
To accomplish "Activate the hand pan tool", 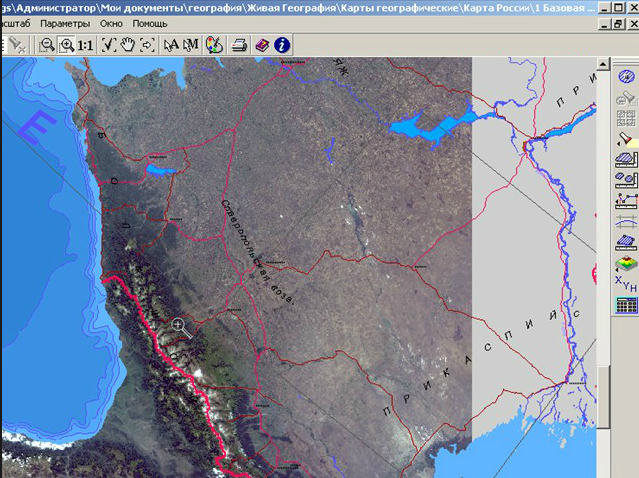I will 128,45.
